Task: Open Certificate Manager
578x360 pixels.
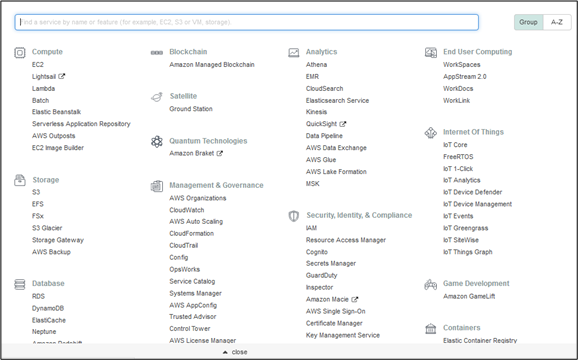Action: click(334, 323)
